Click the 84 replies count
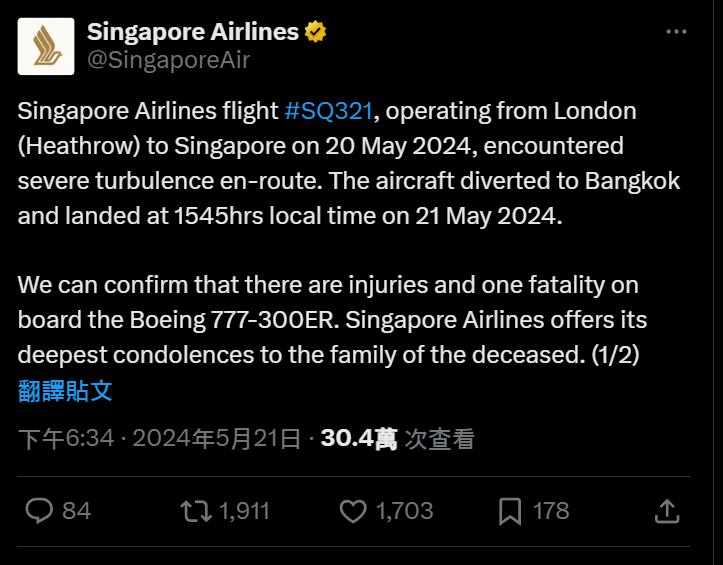This screenshot has height=565, width=723. pos(77,511)
